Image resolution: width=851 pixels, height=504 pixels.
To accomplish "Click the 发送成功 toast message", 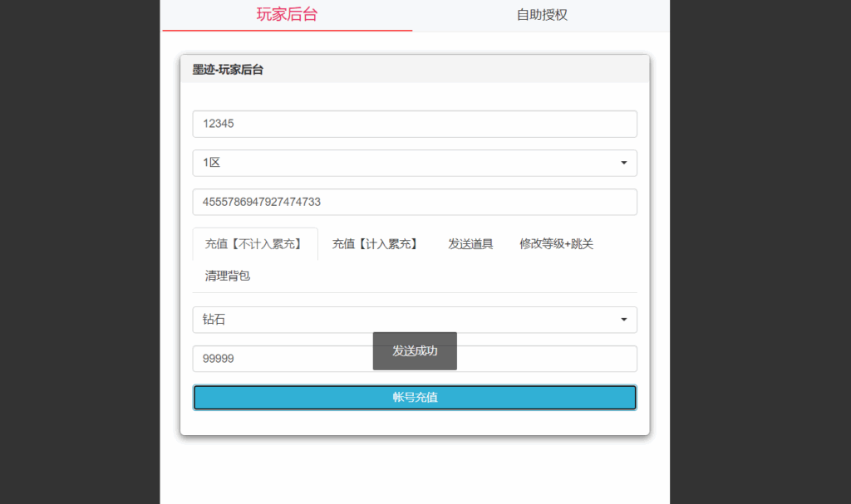I will click(x=415, y=350).
